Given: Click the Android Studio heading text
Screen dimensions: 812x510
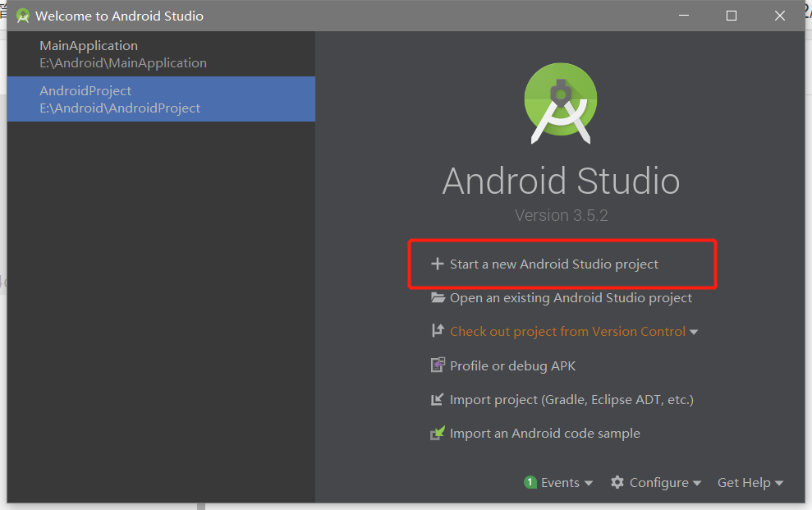Looking at the screenshot, I should pos(561,181).
